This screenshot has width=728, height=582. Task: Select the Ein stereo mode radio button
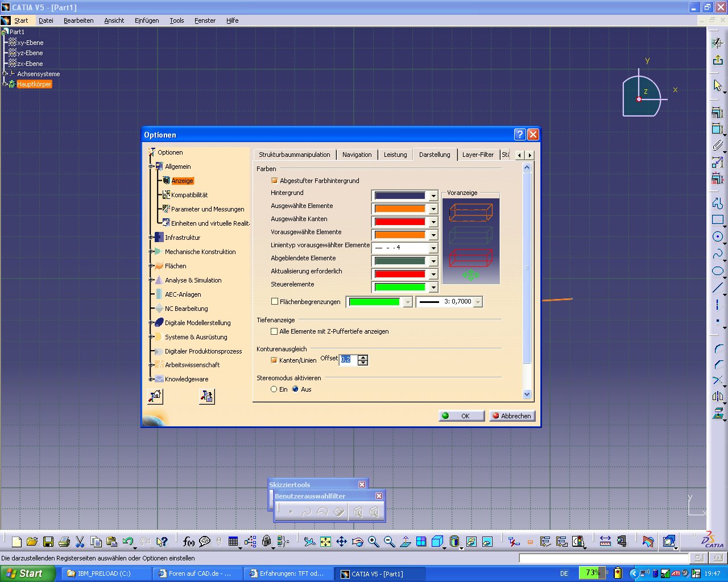pyautogui.click(x=274, y=389)
